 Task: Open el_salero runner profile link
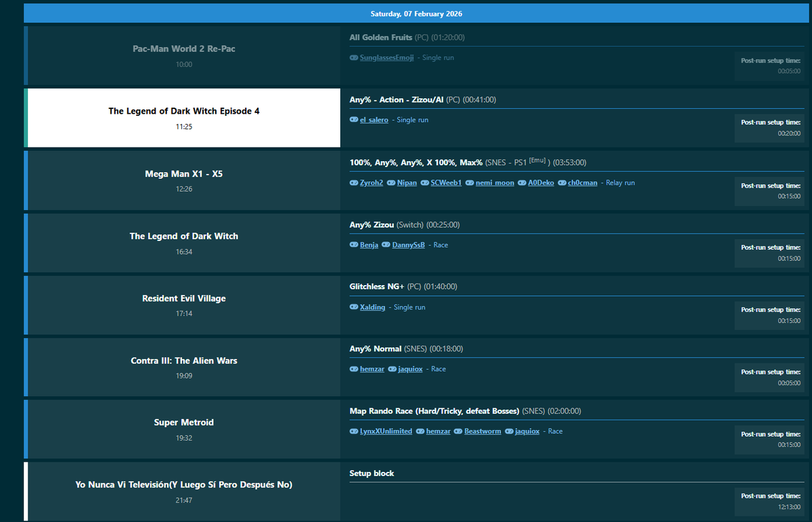coord(374,120)
